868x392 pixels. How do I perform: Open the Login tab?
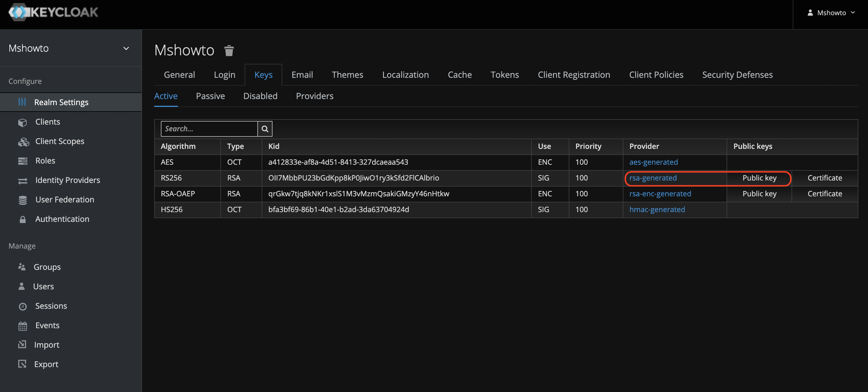tap(224, 74)
